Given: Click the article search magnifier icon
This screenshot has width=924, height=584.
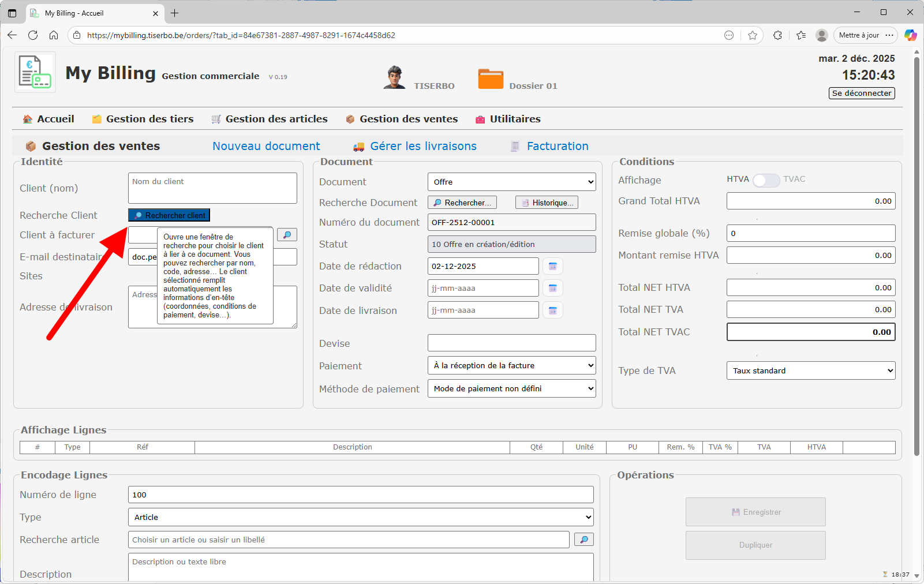Looking at the screenshot, I should tap(583, 540).
